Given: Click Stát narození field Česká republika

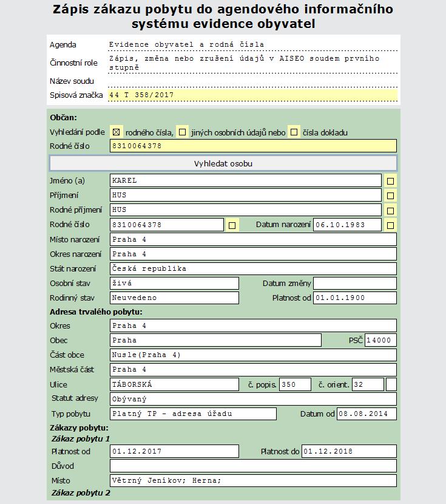Looking at the screenshot, I should coord(253,268).
